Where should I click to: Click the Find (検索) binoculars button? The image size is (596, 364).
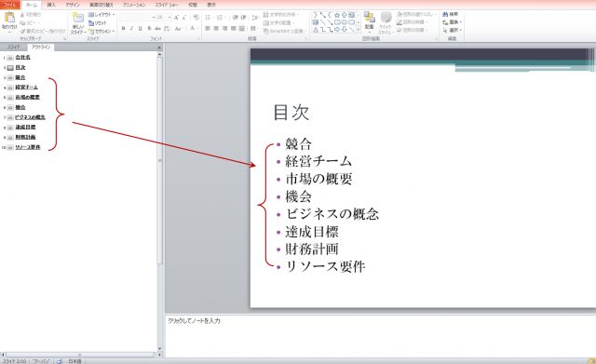tap(451, 14)
